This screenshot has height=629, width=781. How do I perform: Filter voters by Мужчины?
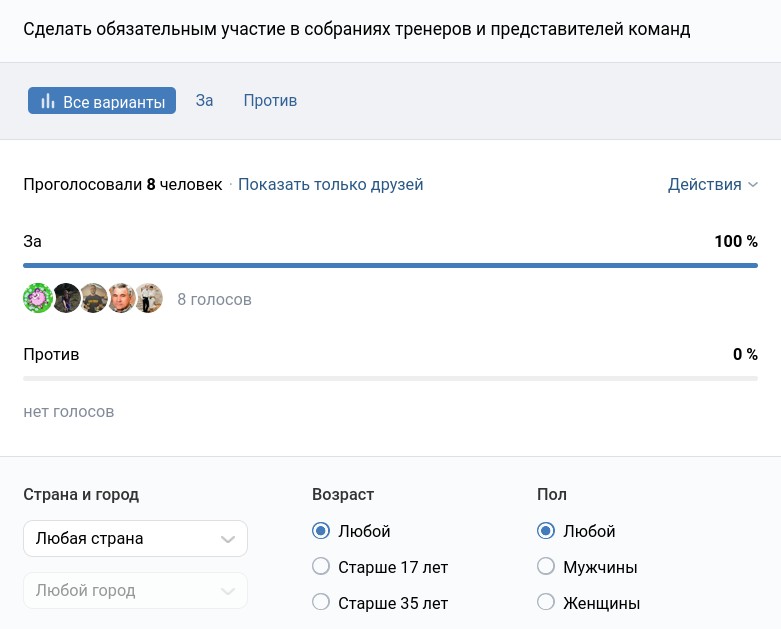(546, 567)
